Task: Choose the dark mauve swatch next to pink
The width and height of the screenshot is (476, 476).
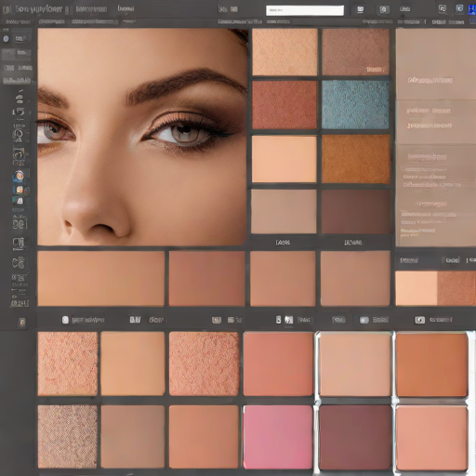Action: (355, 437)
